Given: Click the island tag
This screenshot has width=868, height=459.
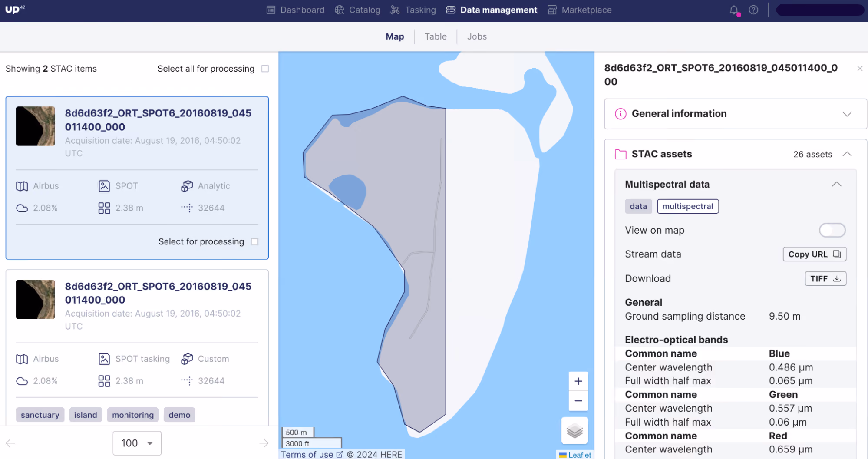Looking at the screenshot, I should (x=86, y=415).
